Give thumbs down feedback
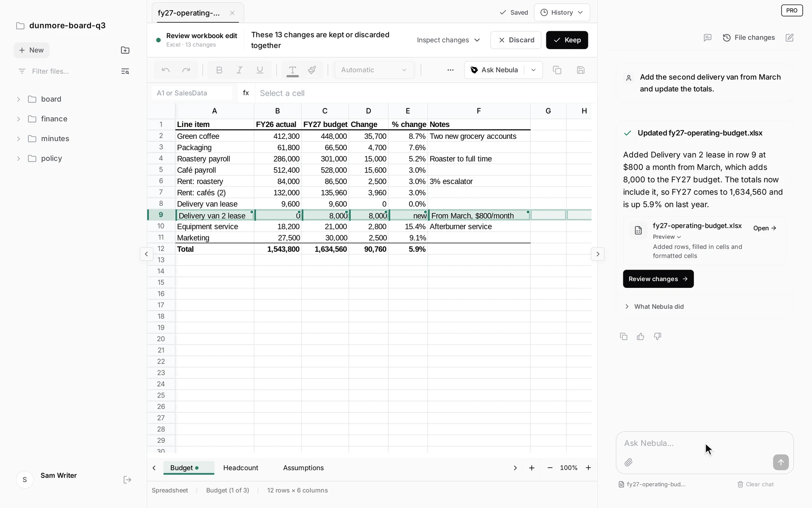This screenshot has width=812, height=508. pyautogui.click(x=658, y=337)
